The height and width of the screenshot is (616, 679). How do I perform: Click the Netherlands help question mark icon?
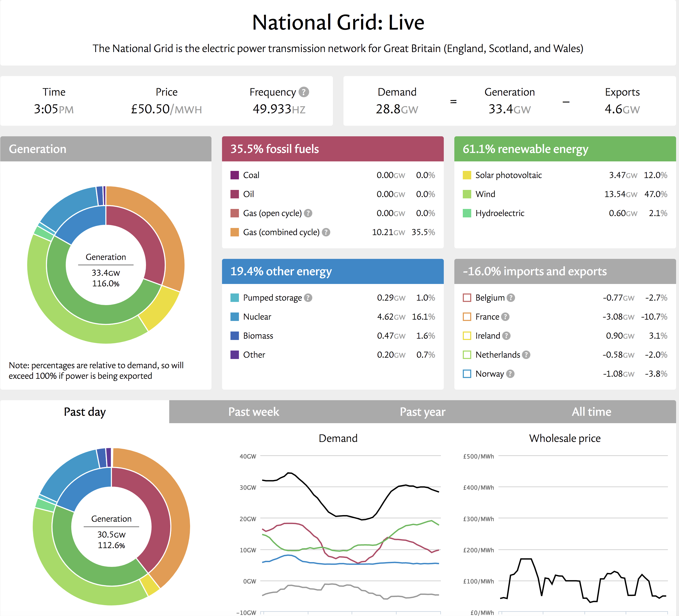tap(526, 355)
